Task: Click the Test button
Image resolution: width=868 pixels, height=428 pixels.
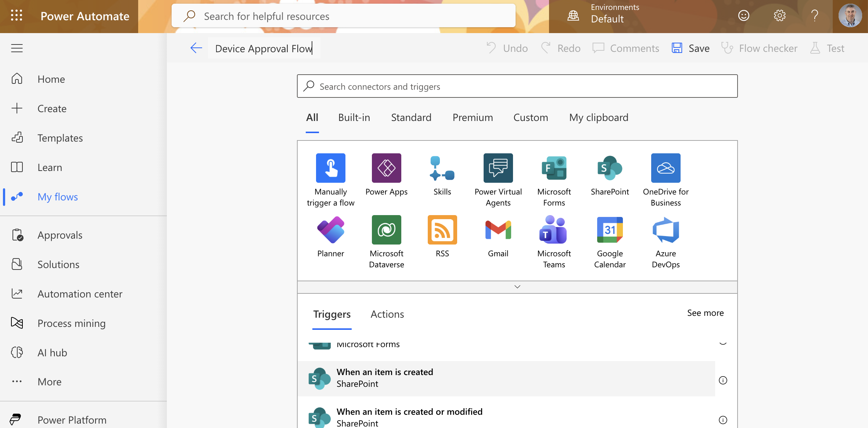Action: point(827,48)
